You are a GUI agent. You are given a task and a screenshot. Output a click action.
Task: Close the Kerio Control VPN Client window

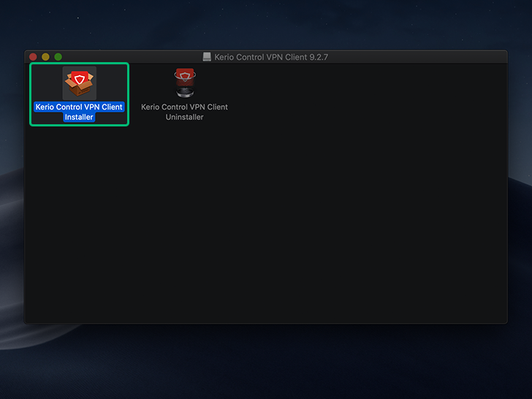(33, 57)
